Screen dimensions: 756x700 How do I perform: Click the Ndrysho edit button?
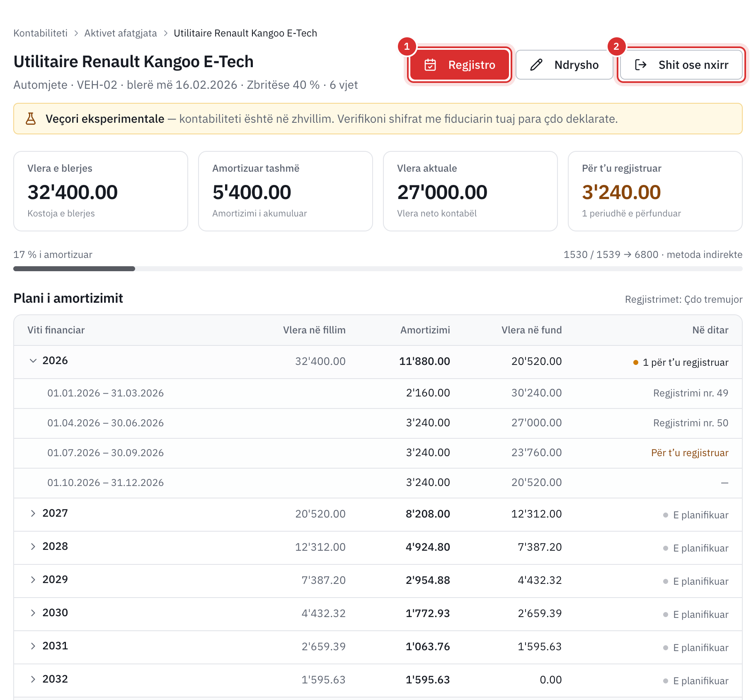click(564, 65)
